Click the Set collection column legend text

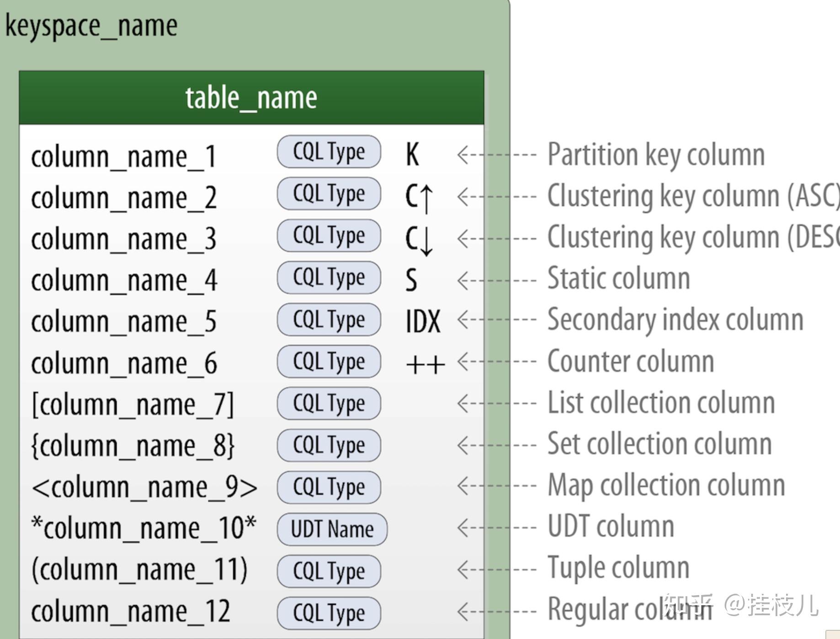pyautogui.click(x=659, y=444)
